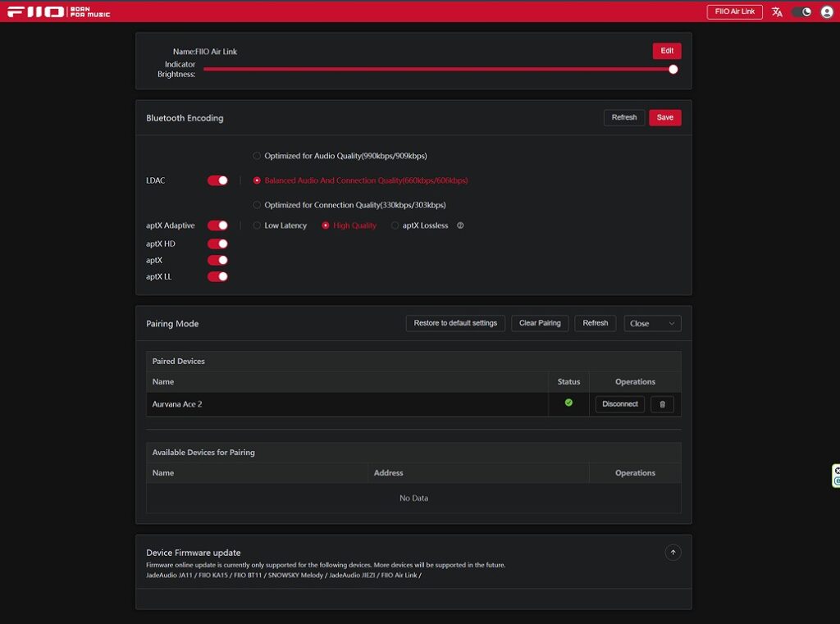Screen dimensions: 840x624
Task: Open the FIIO Air Link device selector
Action: point(734,11)
